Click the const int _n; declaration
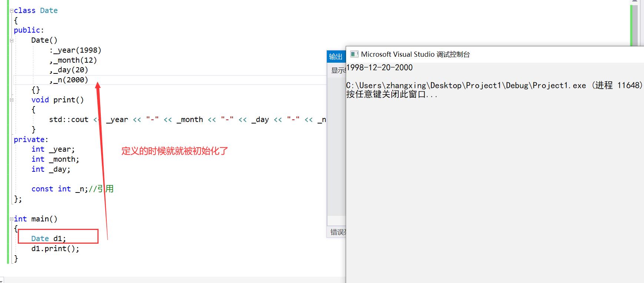This screenshot has height=283, width=644. (60, 189)
